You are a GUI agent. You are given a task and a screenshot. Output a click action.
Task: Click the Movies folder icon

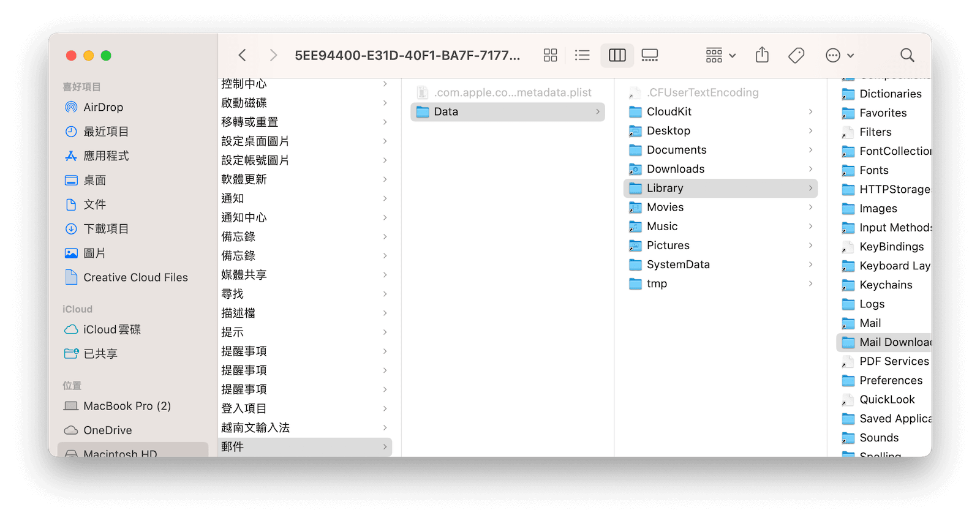coord(636,207)
